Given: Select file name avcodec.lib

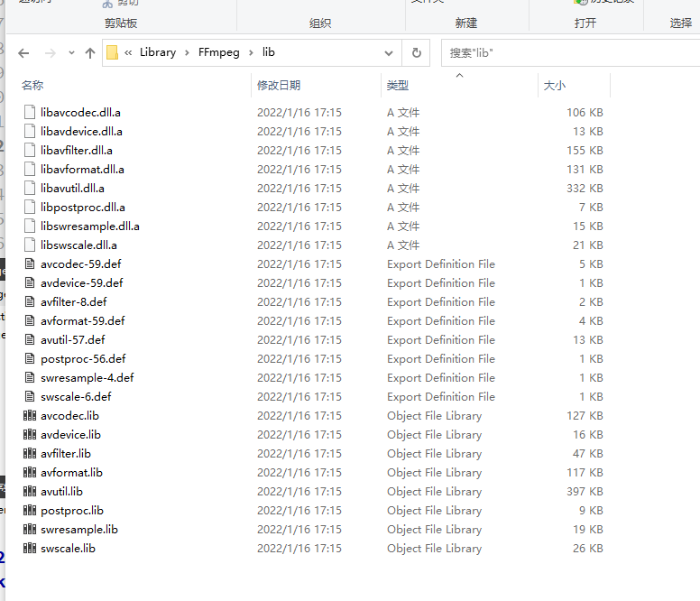Looking at the screenshot, I should pos(69,416).
